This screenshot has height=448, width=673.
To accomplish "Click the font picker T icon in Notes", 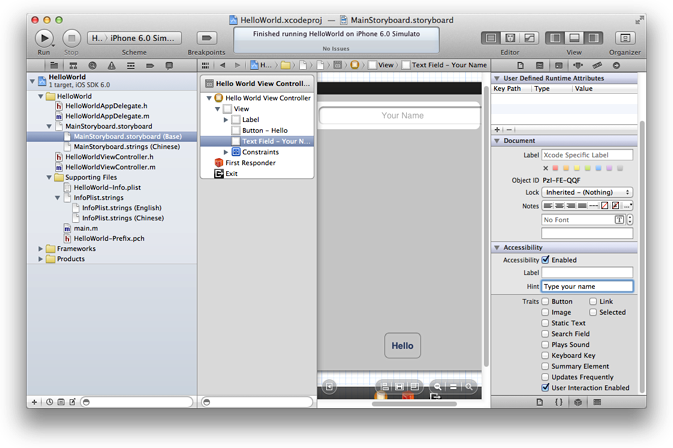I will [619, 219].
